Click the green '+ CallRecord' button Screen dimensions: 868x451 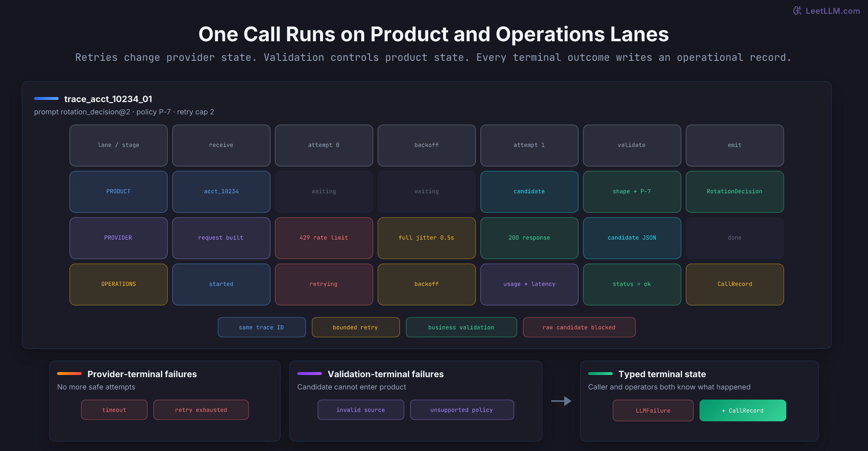(x=743, y=410)
